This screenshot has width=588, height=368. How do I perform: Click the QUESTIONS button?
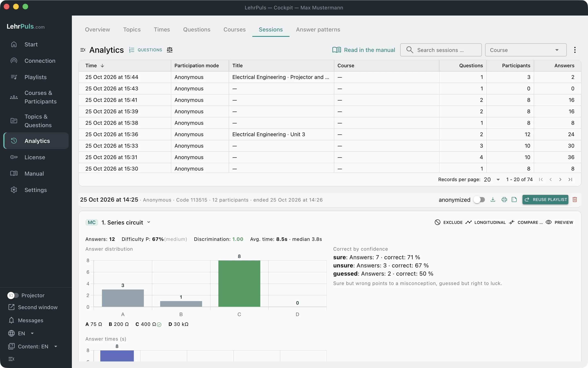tap(145, 50)
